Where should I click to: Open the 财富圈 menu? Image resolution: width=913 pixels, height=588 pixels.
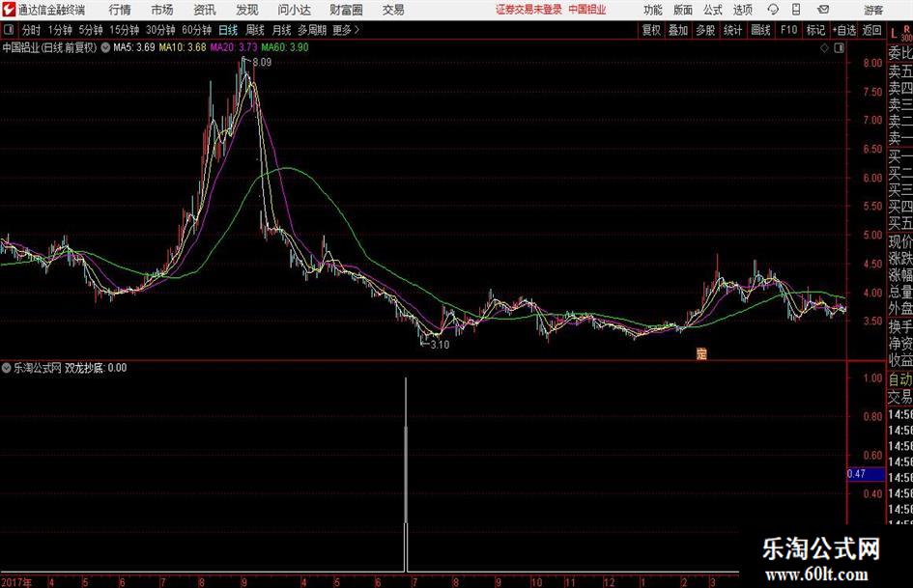coord(346,10)
